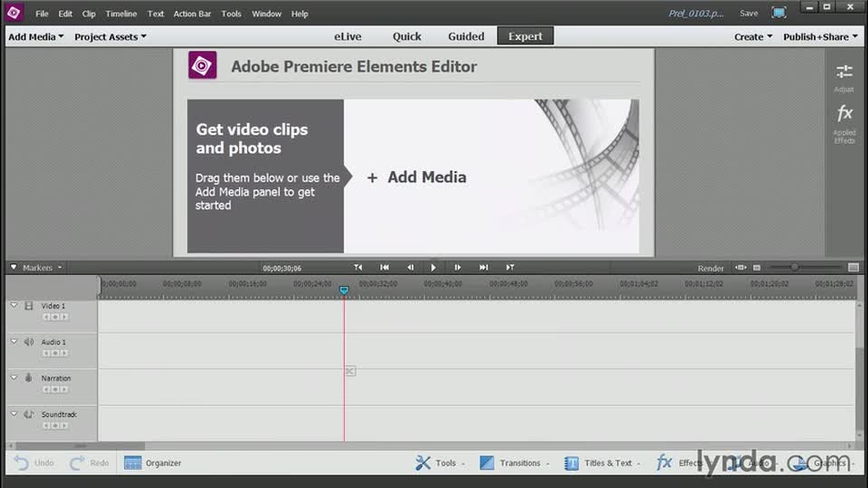Open the Add Media dropdown

[36, 37]
